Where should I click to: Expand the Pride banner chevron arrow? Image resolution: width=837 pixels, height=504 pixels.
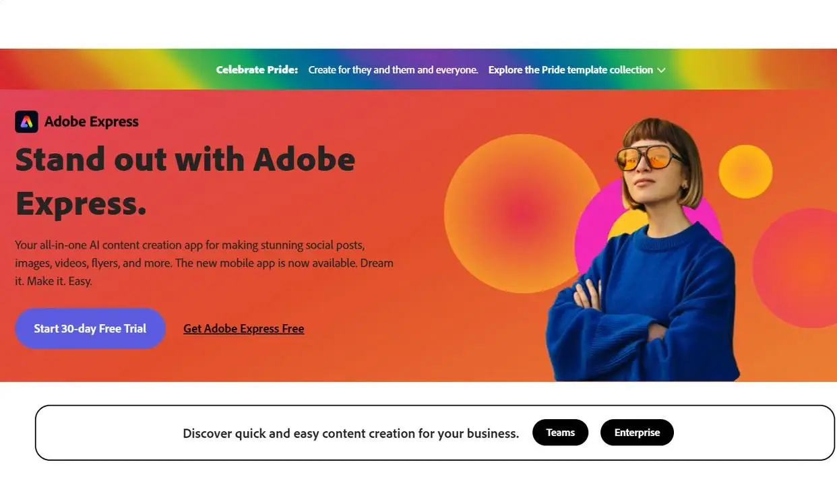(x=661, y=70)
